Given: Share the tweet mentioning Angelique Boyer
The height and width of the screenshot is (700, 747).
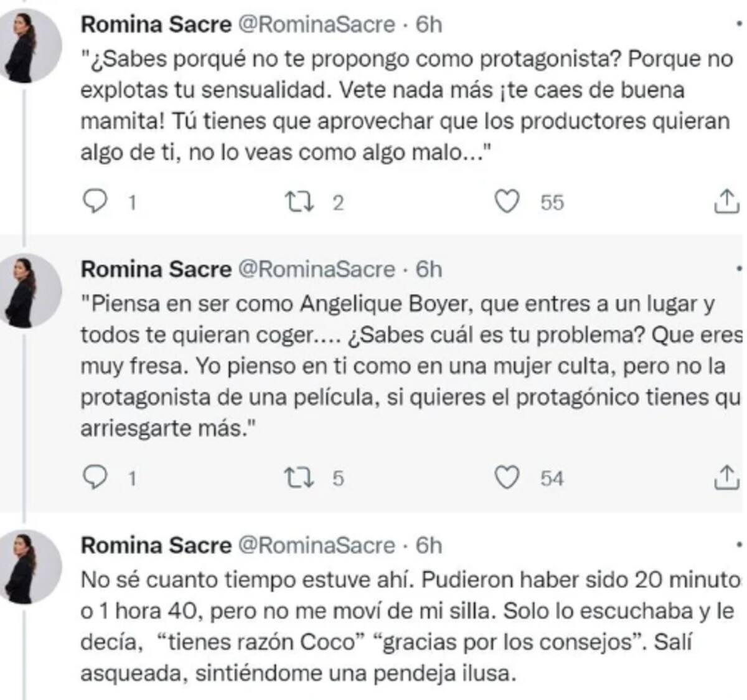Looking at the screenshot, I should click(x=725, y=478).
